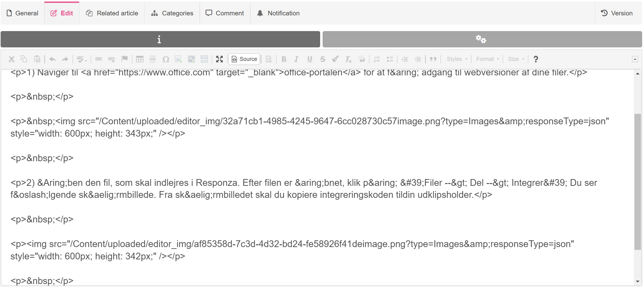Click the Version button

(x=617, y=13)
